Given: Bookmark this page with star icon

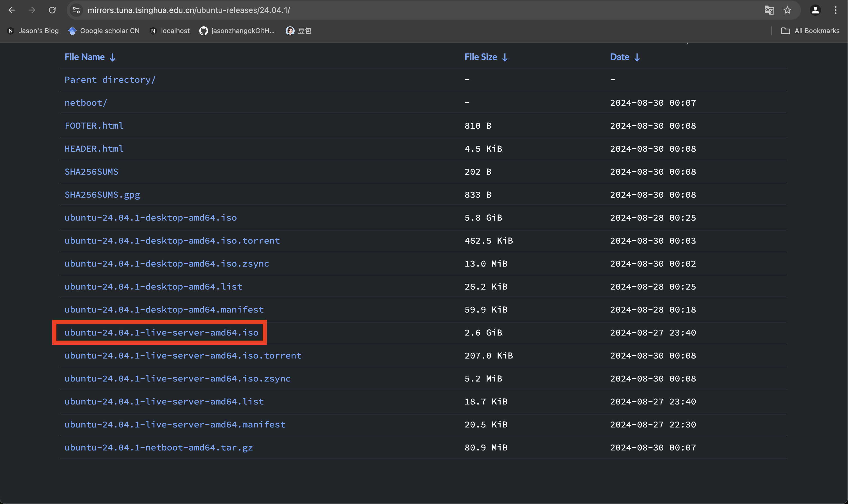Looking at the screenshot, I should 787,10.
